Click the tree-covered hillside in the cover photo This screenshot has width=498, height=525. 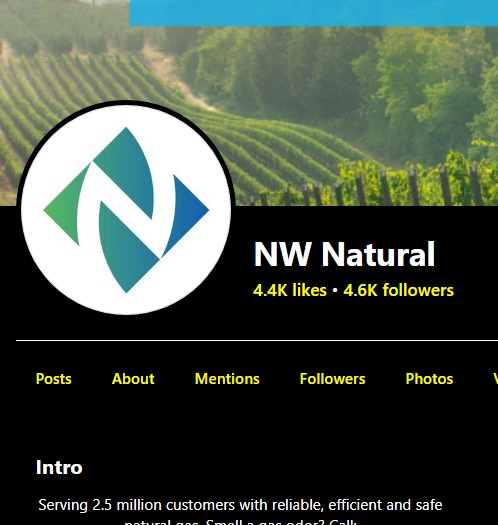[x=335, y=84]
